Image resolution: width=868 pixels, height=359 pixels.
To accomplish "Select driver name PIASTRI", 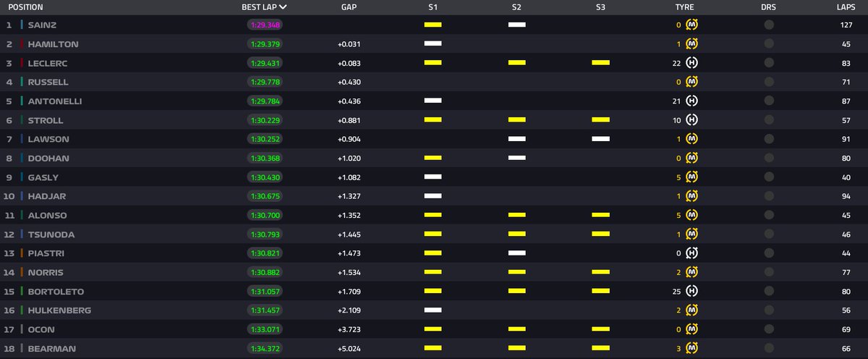I will 46,253.
